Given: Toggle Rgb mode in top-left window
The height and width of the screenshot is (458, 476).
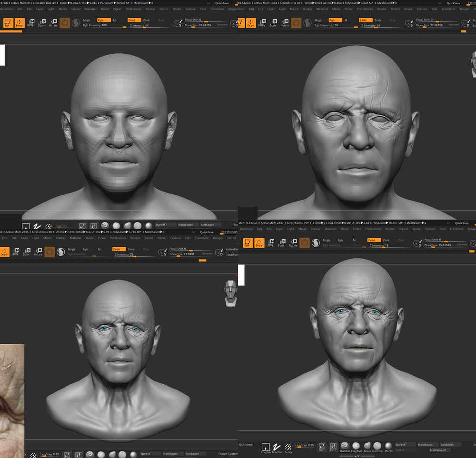Looking at the screenshot, I should [104, 20].
